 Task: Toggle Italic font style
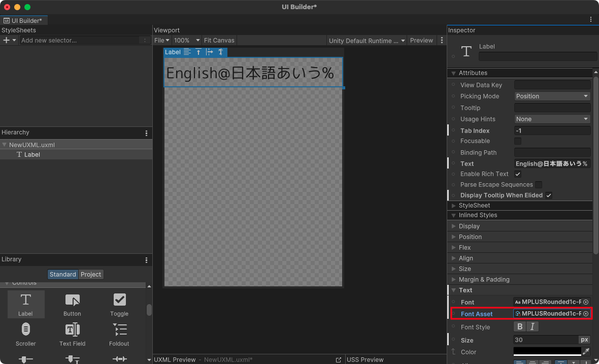point(532,326)
